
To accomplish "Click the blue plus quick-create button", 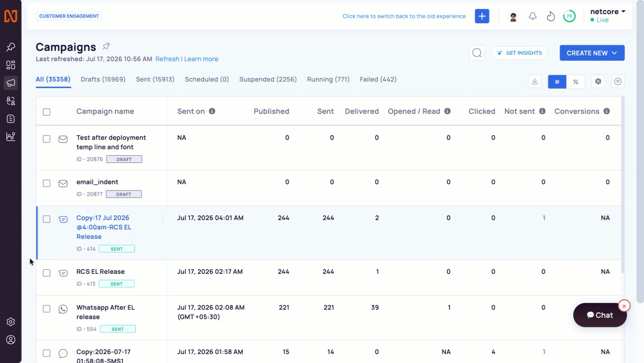I will coord(482,16).
